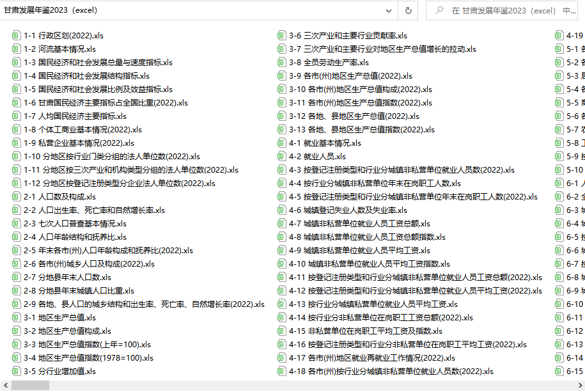This screenshot has height=392, width=585.
Task: Select 3-4 地区生产总值指数(1978=100).xls
Action: [88, 358]
